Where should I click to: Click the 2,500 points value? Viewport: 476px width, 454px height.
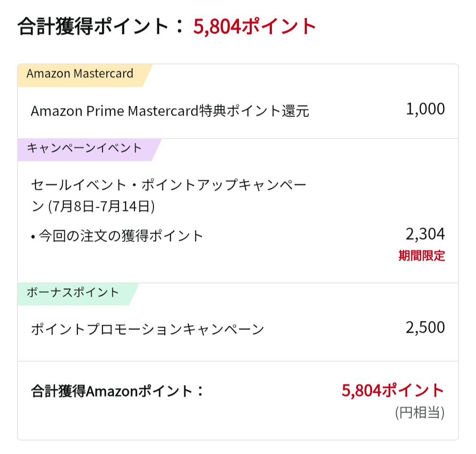(425, 328)
